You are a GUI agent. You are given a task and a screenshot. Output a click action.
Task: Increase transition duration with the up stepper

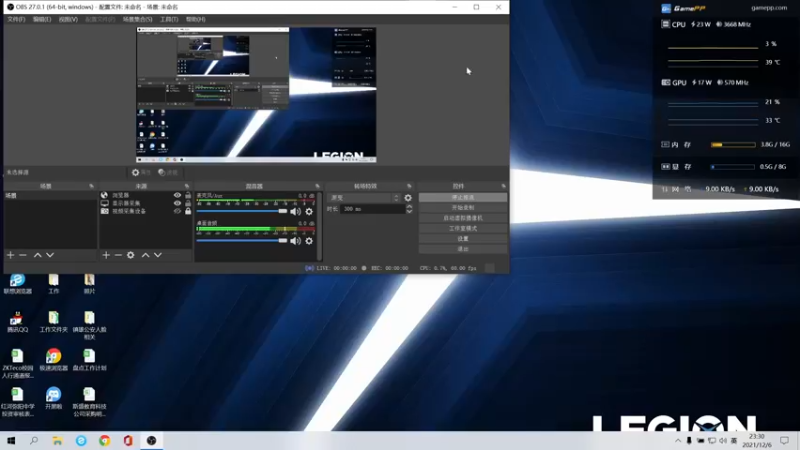[x=409, y=207]
